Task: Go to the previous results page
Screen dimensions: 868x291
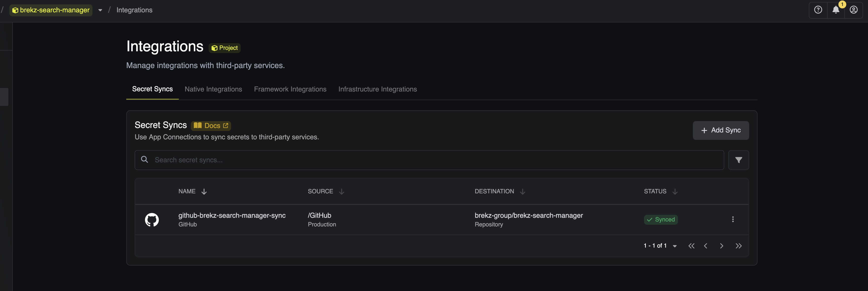Action: [705, 246]
